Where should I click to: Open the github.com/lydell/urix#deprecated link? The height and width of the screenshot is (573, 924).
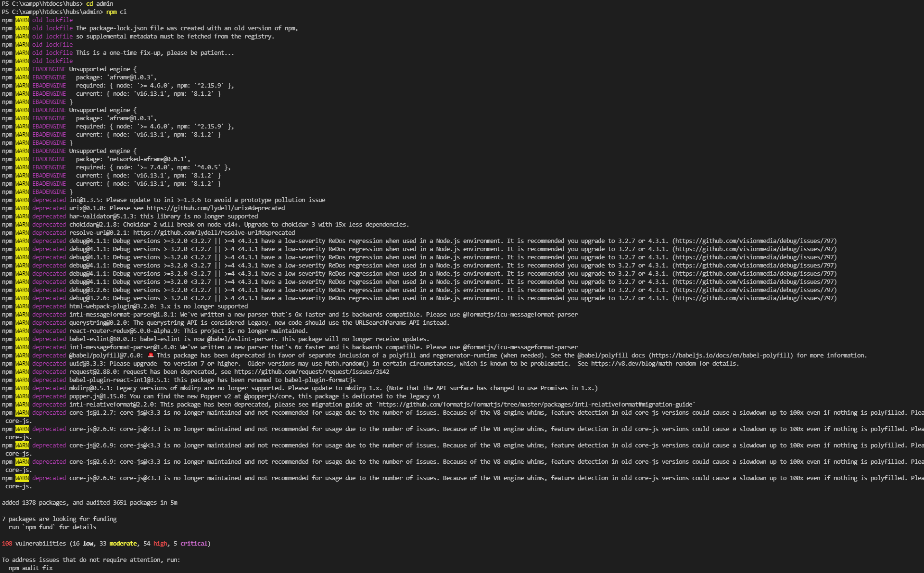pos(215,208)
